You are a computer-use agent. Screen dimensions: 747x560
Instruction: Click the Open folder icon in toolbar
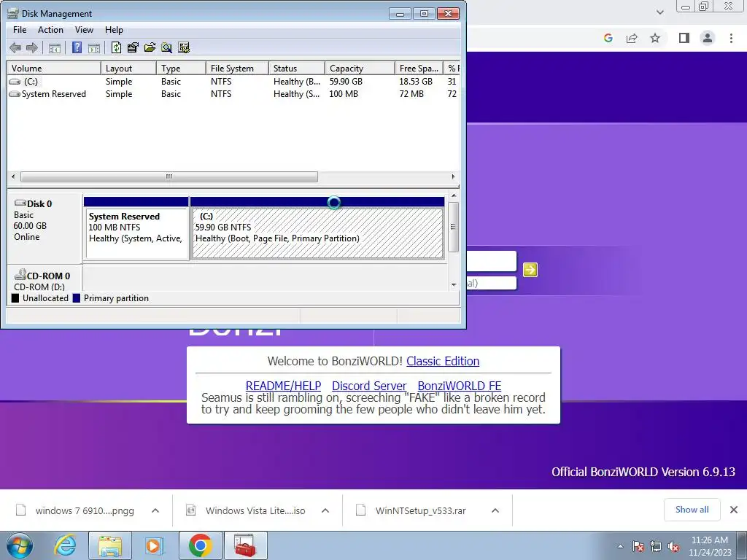[x=150, y=47]
